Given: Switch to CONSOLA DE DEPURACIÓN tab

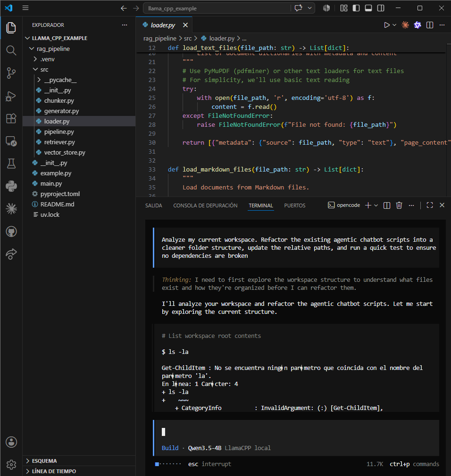Looking at the screenshot, I should point(205,205).
